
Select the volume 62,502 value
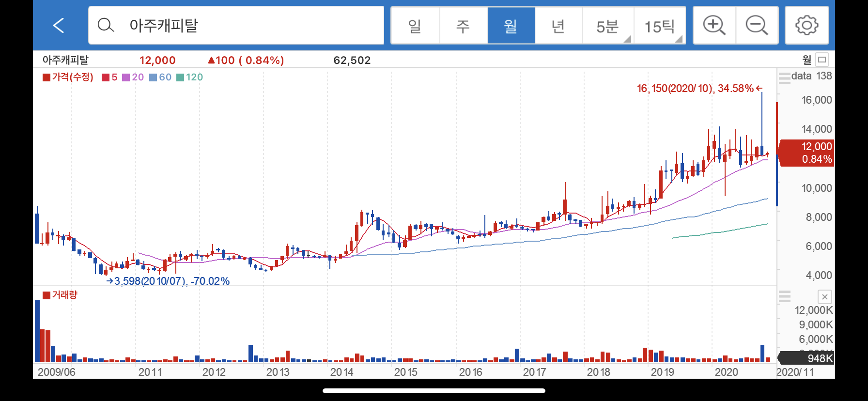[x=352, y=60]
